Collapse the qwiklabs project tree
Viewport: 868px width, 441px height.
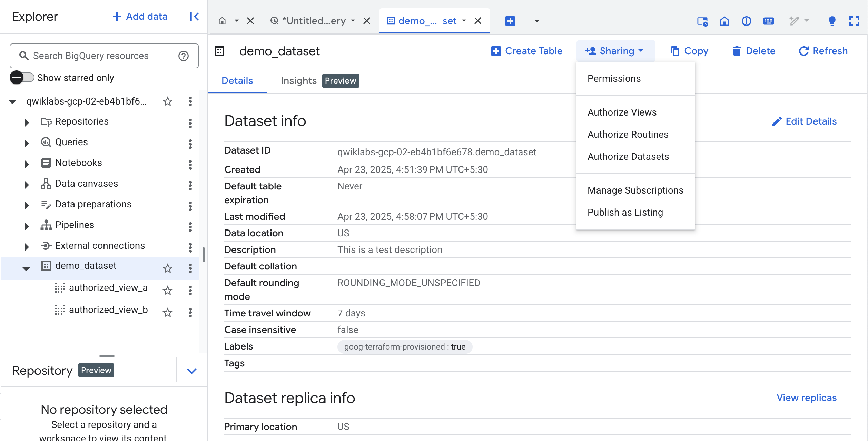pos(13,102)
